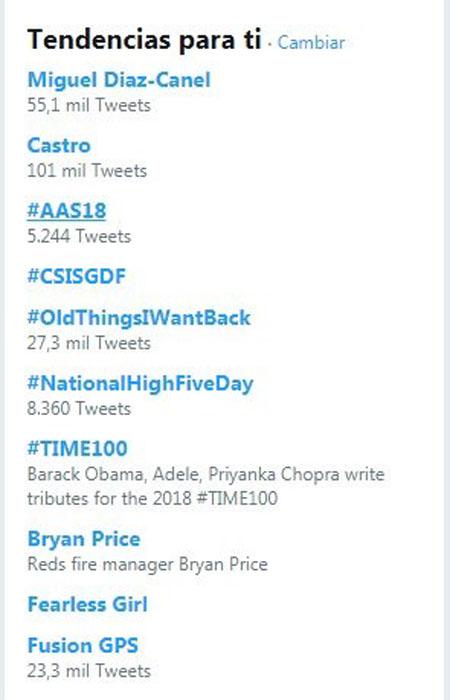Open the Castro trending topic
The width and height of the screenshot is (450, 700).
coord(59,146)
